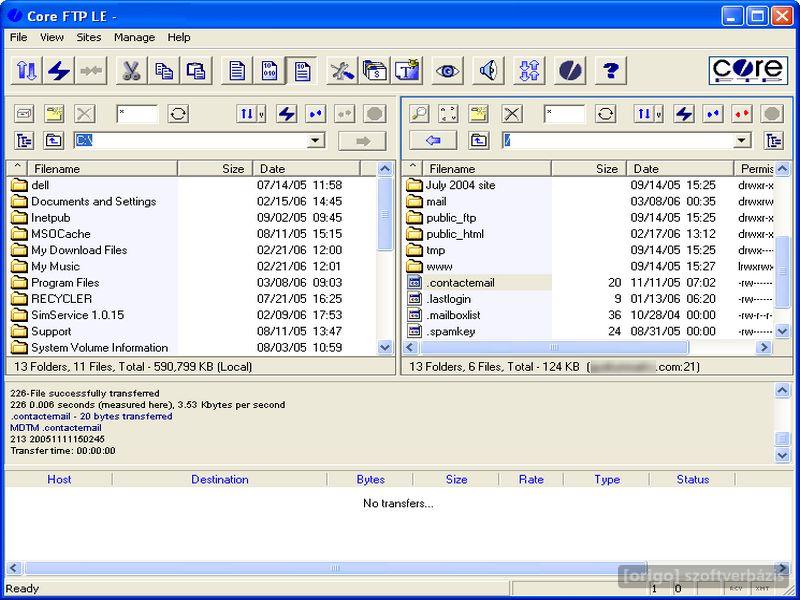Click the Status column header in transfer queue
This screenshot has width=800, height=600.
tap(692, 479)
